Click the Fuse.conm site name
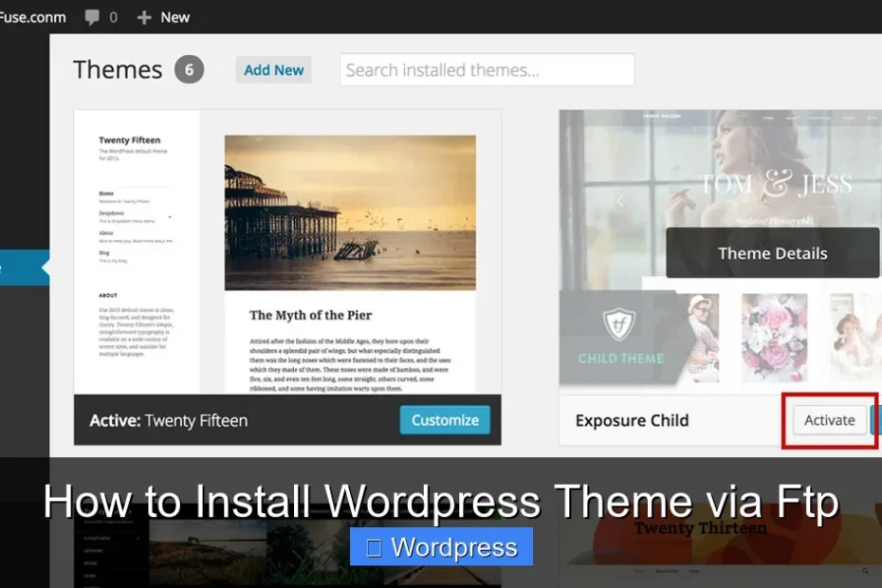The image size is (882, 588). click(32, 17)
